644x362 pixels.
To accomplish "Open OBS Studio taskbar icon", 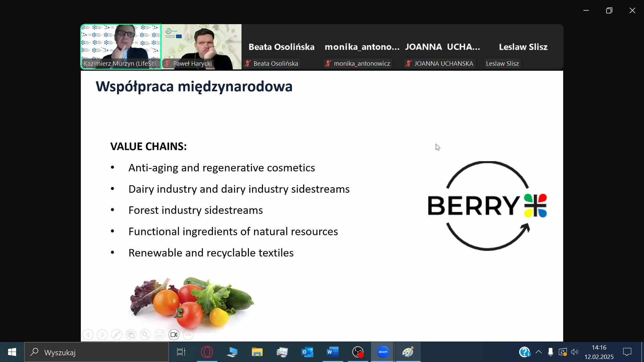I will pos(358,352).
